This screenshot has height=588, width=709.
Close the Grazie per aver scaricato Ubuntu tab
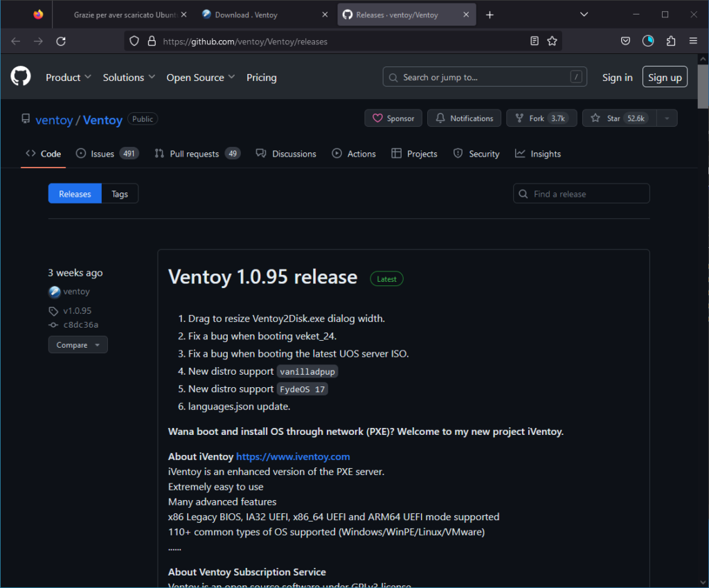(184, 15)
